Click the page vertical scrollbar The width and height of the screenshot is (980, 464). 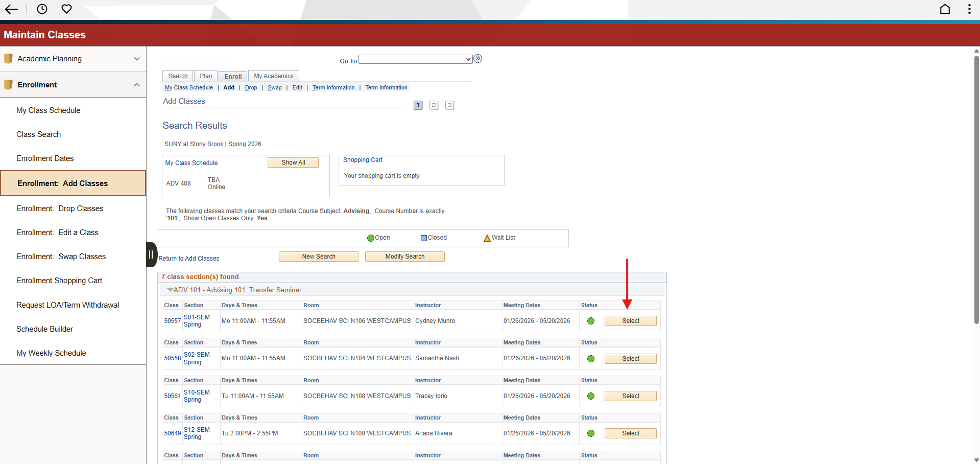coord(976,189)
